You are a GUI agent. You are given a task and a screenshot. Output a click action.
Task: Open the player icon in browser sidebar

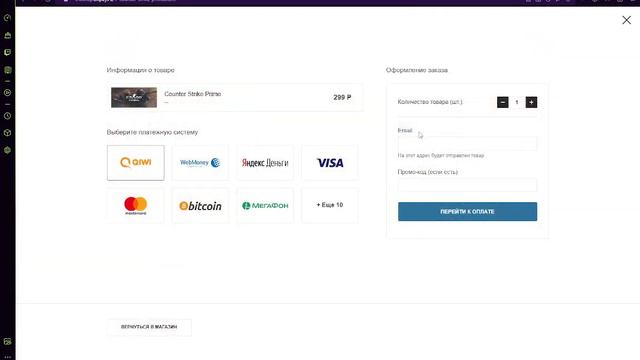coord(7,93)
